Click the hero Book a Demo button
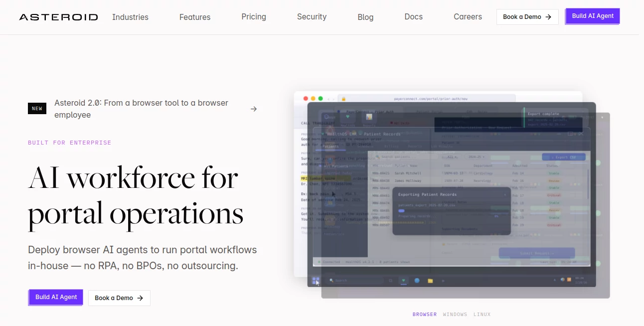Image resolution: width=644 pixels, height=326 pixels. point(119,298)
